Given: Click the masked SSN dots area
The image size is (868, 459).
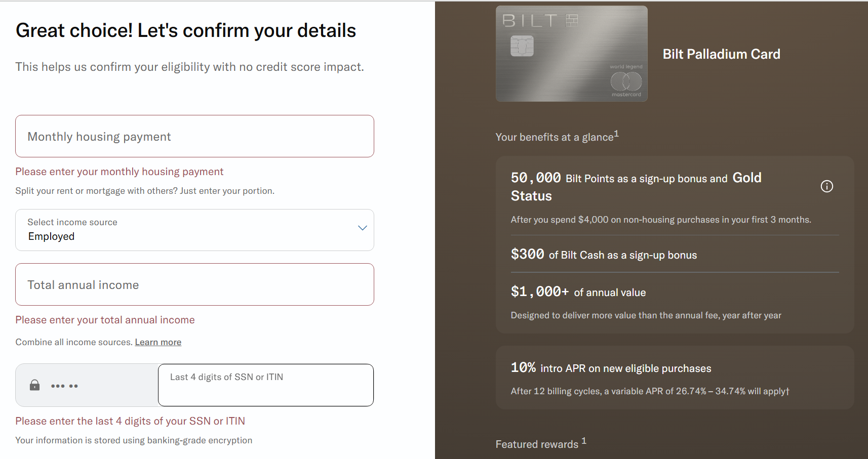Looking at the screenshot, I should pyautogui.click(x=64, y=386).
